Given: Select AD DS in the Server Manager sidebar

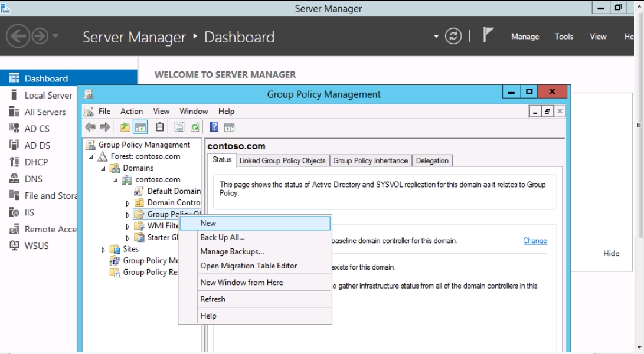Looking at the screenshot, I should (x=37, y=145).
